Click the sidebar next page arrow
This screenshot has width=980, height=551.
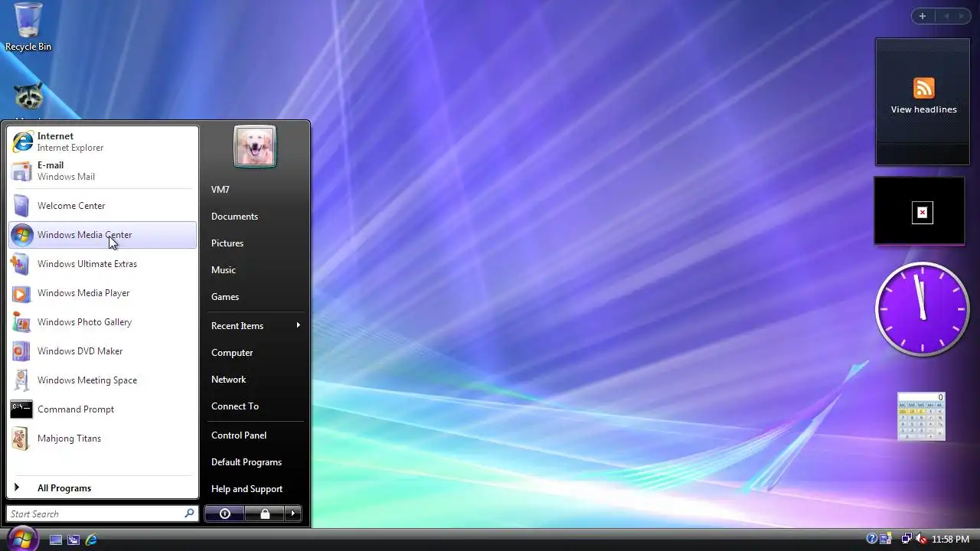tap(962, 16)
